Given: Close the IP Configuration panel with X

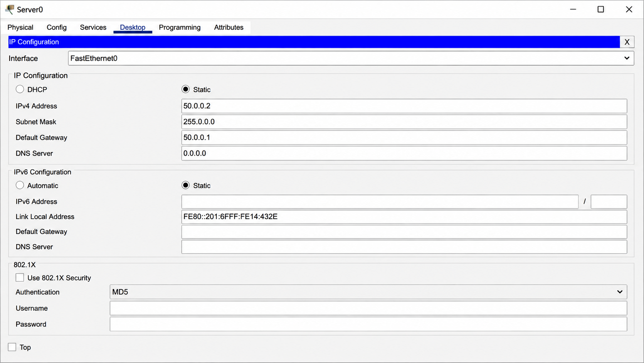Looking at the screenshot, I should coord(627,42).
